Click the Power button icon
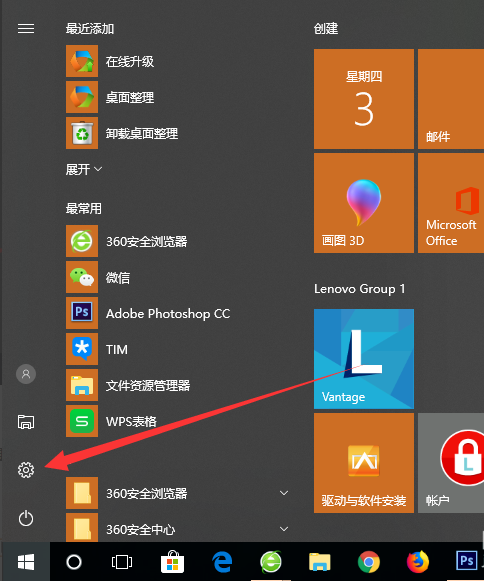This screenshot has height=581, width=484. [x=26, y=518]
